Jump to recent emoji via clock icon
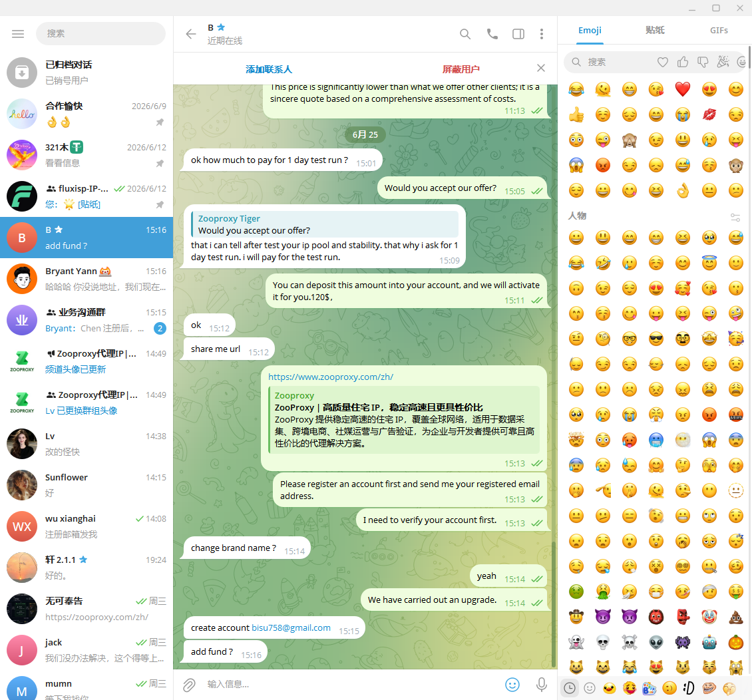Viewport: 752px width, 700px height. pyautogui.click(x=569, y=688)
